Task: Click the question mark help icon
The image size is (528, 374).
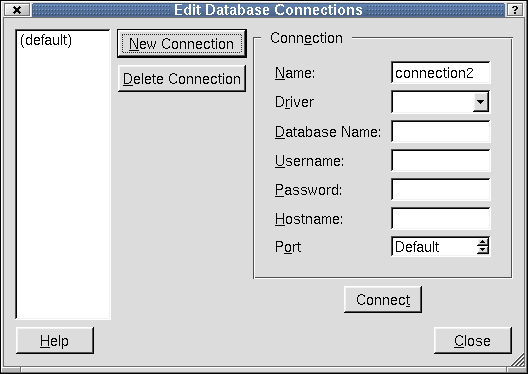Action: coord(515,10)
